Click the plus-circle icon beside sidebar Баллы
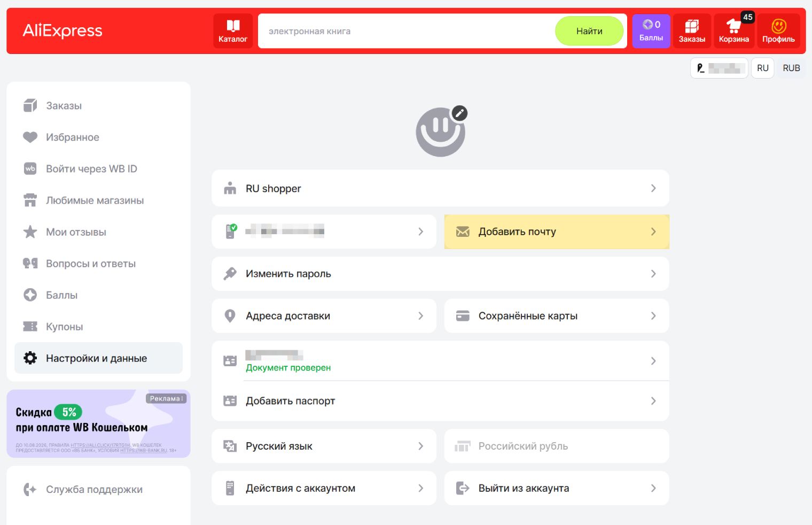 click(x=30, y=295)
